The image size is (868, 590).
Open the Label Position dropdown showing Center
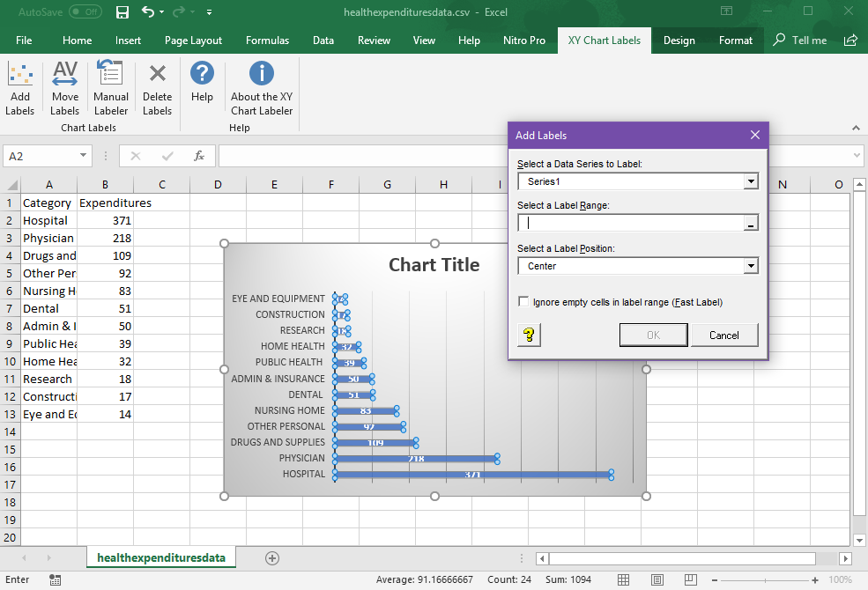[751, 266]
